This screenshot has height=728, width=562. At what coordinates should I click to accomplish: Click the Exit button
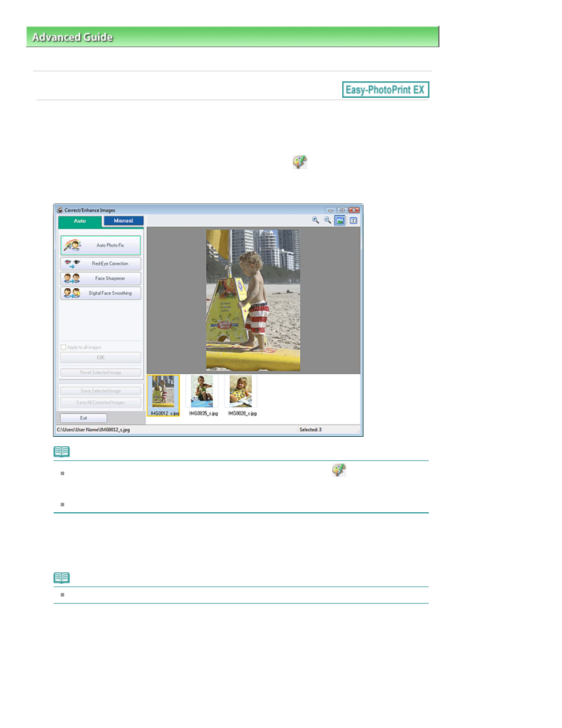(84, 418)
